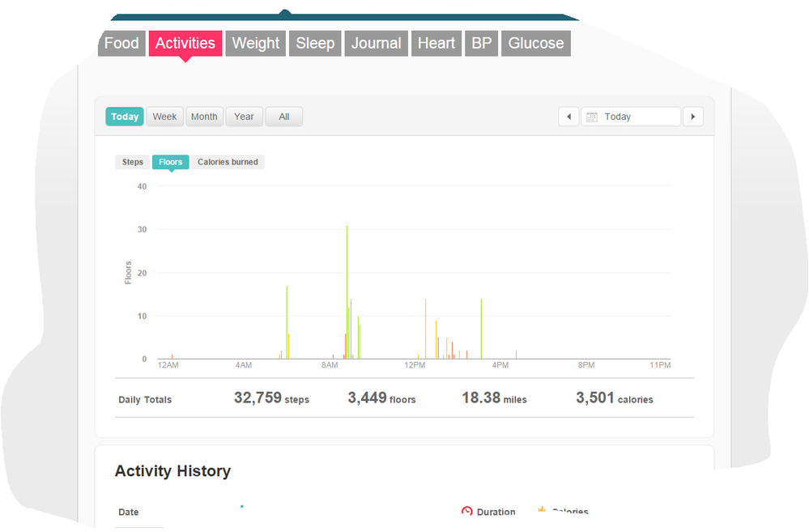Screen dimensions: 809x532
Task: Click the Daily Totals label
Action: pyautogui.click(x=145, y=399)
